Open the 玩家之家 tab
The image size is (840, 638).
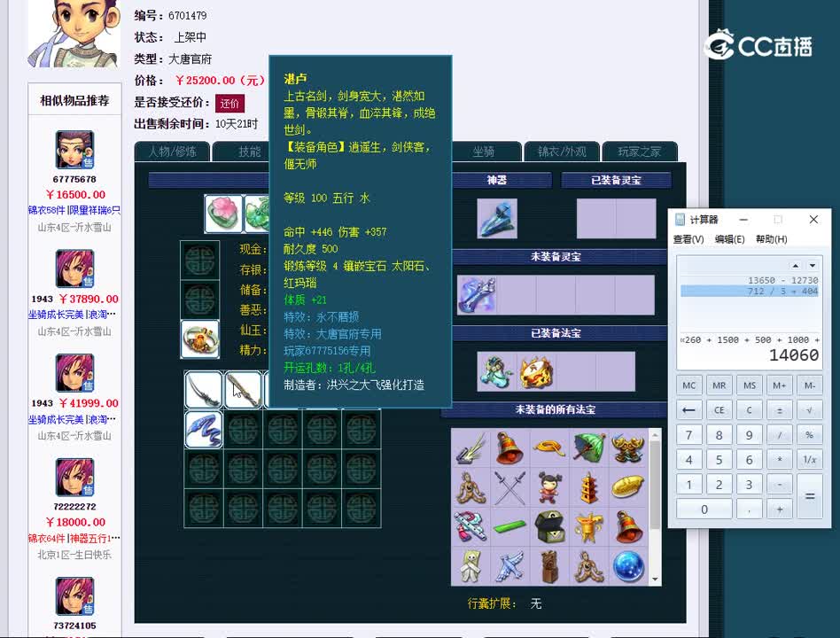tap(640, 152)
